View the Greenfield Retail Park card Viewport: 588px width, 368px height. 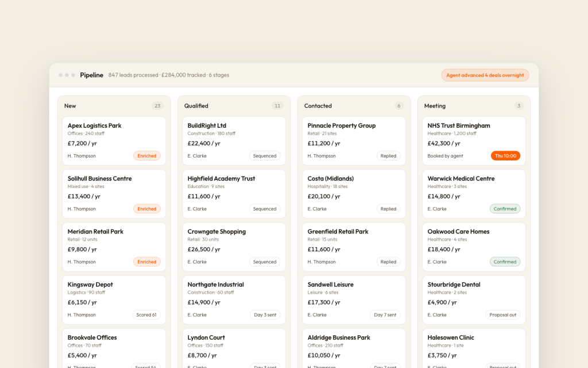point(354,247)
